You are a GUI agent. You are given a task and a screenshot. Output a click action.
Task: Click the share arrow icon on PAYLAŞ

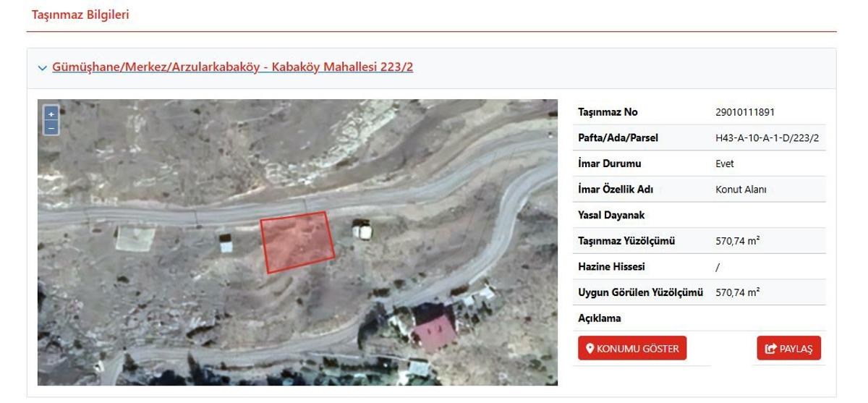(771, 349)
